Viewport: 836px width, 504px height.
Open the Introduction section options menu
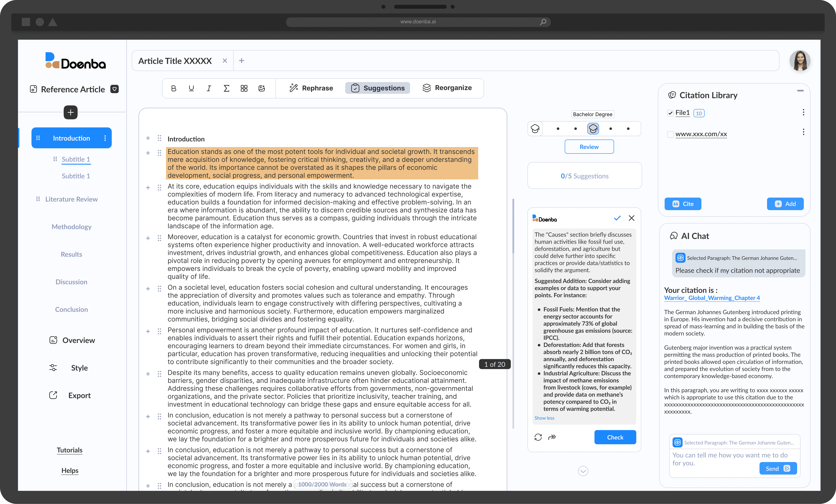(x=105, y=138)
